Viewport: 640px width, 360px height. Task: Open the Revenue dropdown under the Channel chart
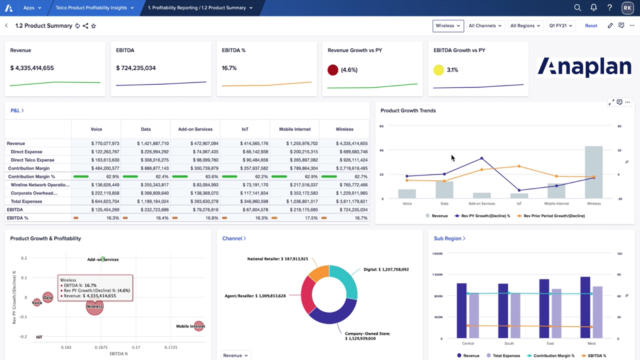236,356
